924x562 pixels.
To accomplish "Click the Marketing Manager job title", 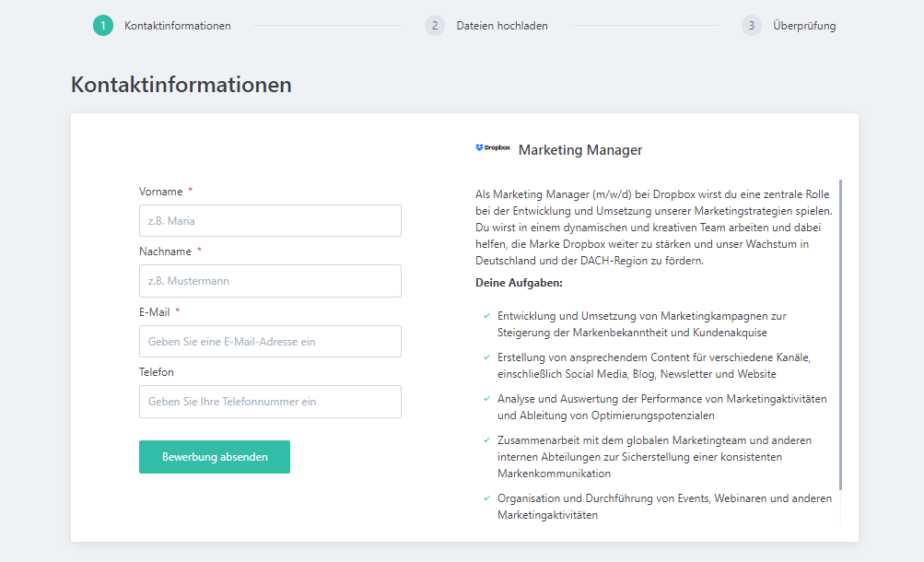I will point(580,150).
